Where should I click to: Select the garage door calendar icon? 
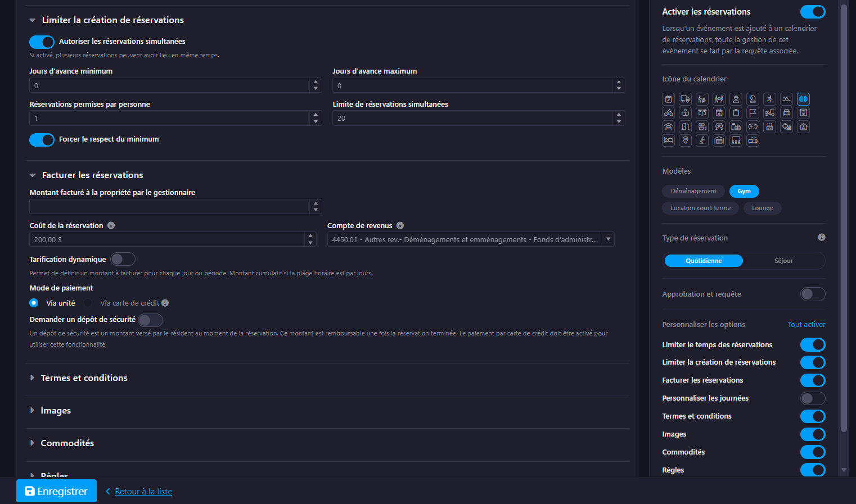click(719, 140)
